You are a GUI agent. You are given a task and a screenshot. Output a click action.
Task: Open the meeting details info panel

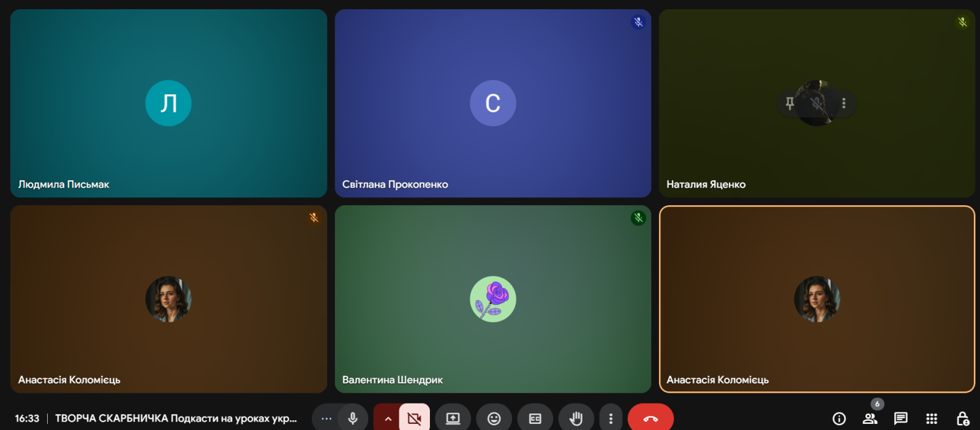839,418
